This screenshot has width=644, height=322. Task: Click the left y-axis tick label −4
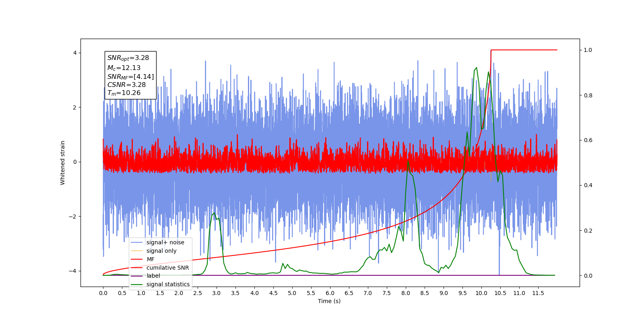coord(72,271)
